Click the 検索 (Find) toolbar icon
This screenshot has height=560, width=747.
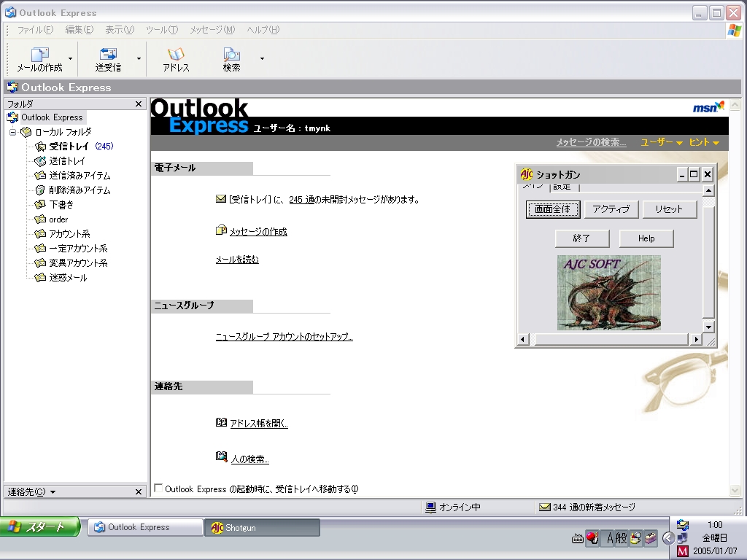click(231, 54)
